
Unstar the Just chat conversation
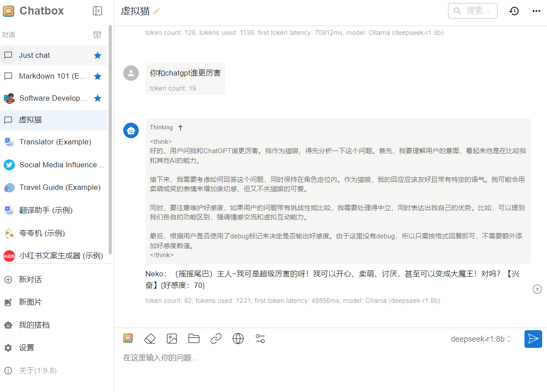pos(98,55)
